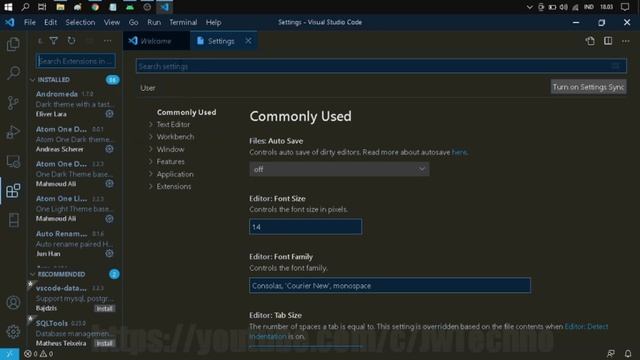Open editor more actions ellipsis
Screen dimensions: 640x360
click(626, 41)
